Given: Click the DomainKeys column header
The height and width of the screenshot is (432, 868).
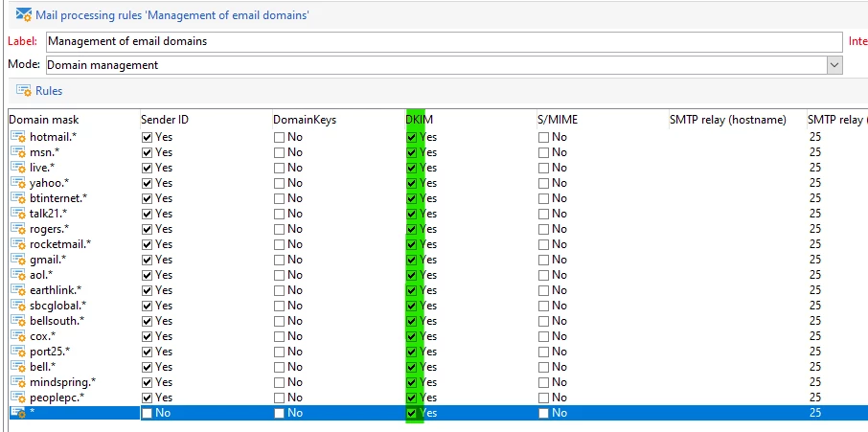Looking at the screenshot, I should (305, 120).
